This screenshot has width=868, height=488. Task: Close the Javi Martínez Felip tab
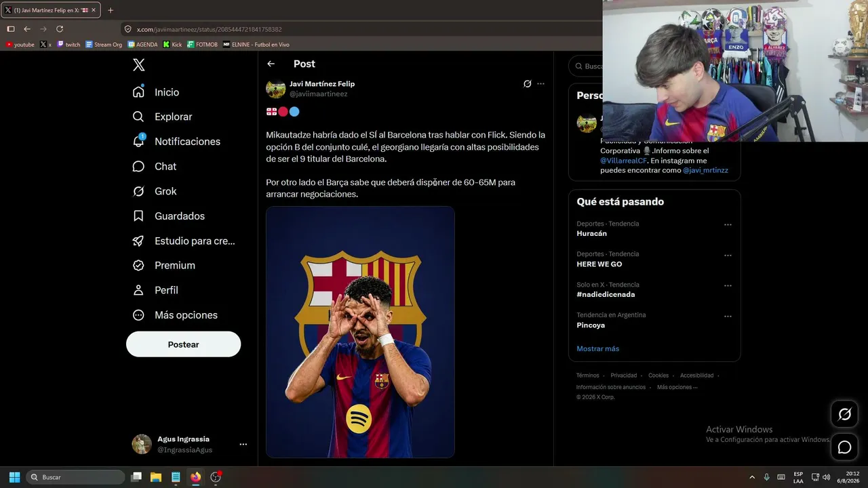(94, 10)
